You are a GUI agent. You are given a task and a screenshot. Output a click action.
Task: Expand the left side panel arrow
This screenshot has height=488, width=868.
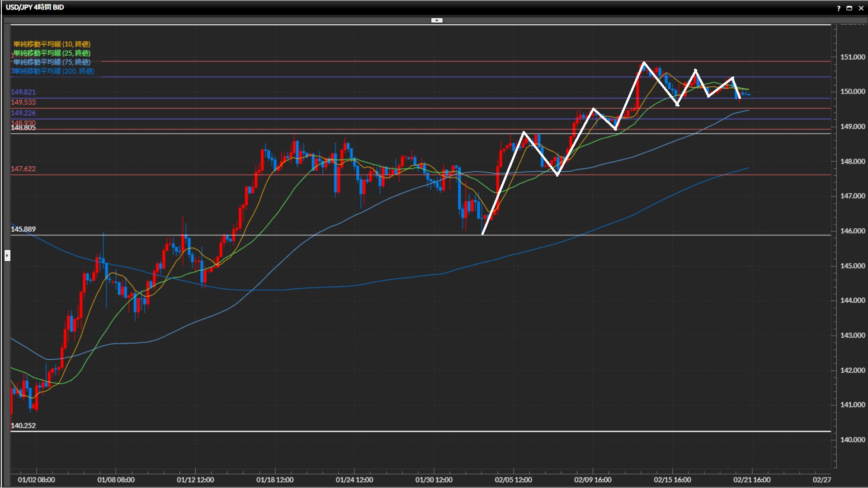7,256
